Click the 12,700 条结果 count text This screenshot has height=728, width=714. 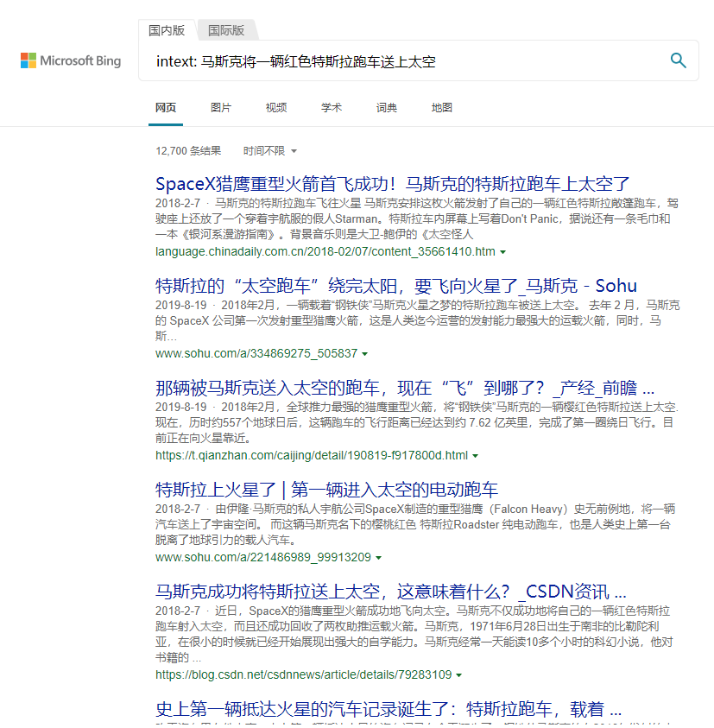188,151
